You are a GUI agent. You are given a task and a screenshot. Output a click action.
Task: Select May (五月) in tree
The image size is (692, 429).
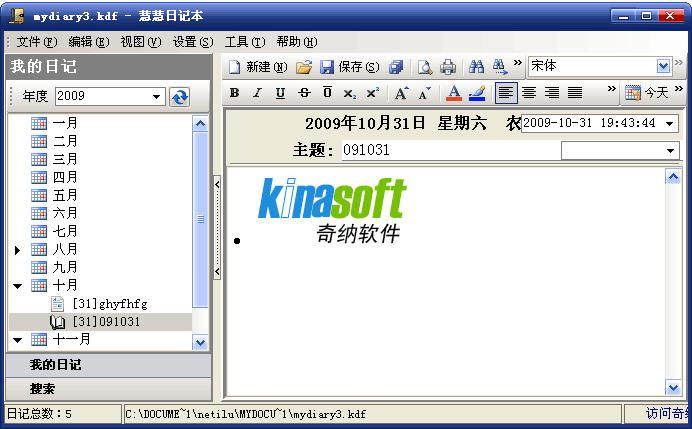(65, 196)
